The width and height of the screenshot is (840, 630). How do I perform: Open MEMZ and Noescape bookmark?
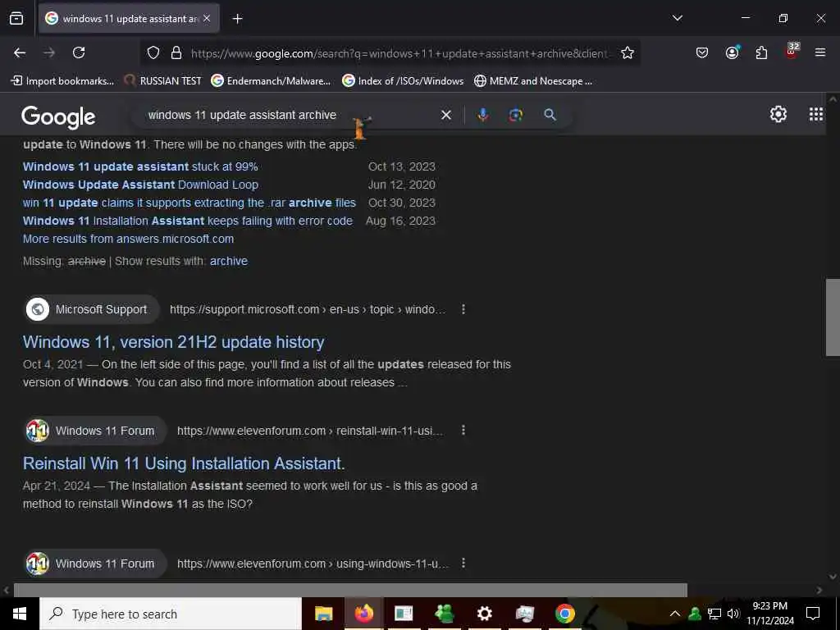pos(533,81)
